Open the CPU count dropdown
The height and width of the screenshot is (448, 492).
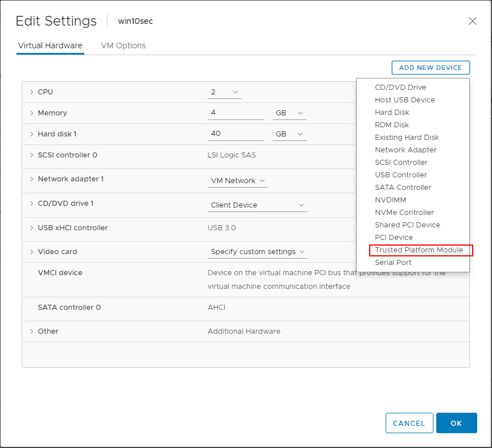tap(225, 92)
